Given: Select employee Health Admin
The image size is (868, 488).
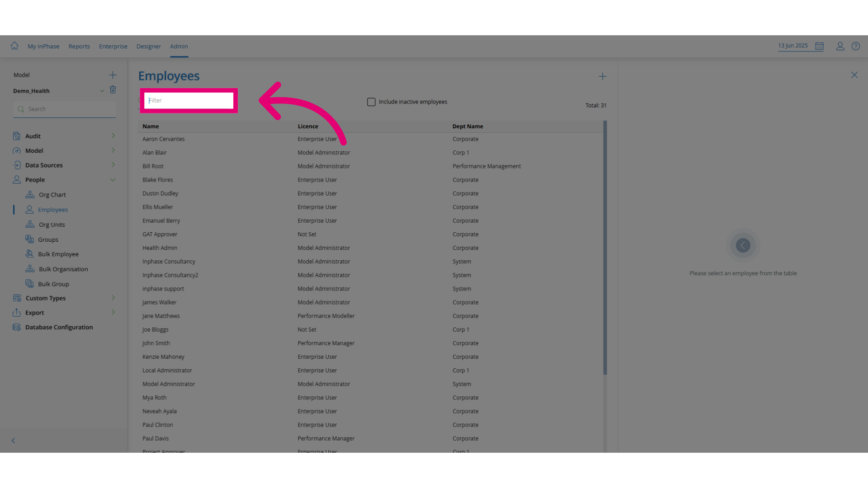Looking at the screenshot, I should click(x=160, y=248).
